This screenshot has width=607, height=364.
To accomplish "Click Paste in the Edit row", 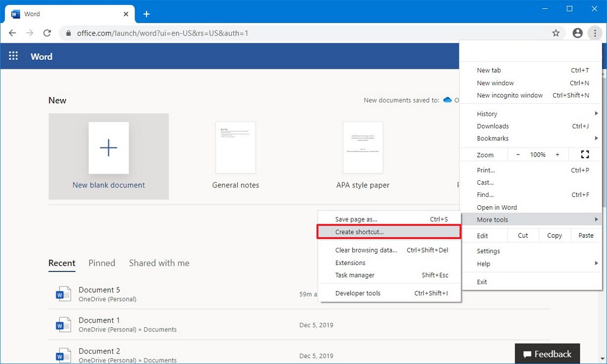I will pos(586,235).
